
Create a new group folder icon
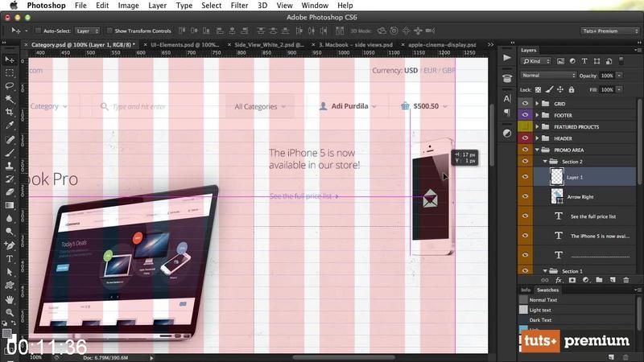tap(599, 280)
